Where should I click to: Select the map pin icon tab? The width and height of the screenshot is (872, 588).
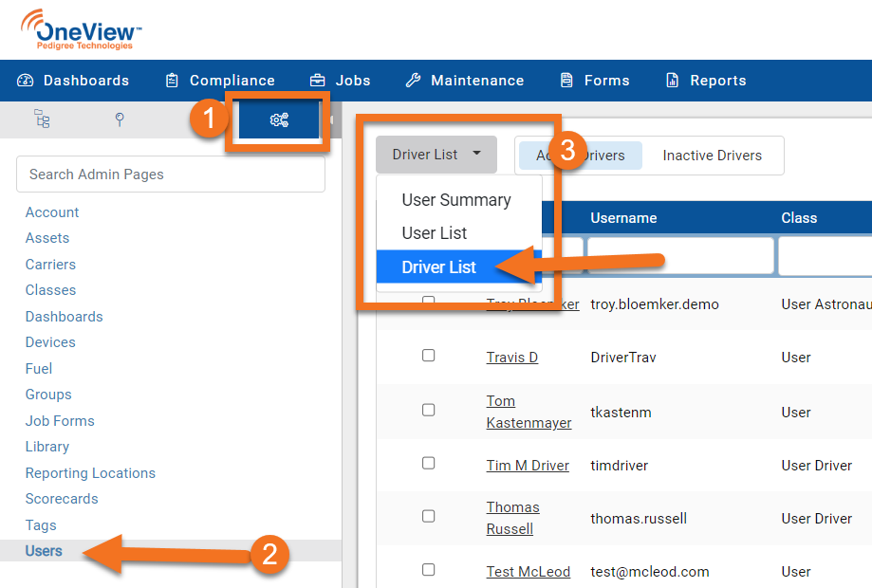120,119
